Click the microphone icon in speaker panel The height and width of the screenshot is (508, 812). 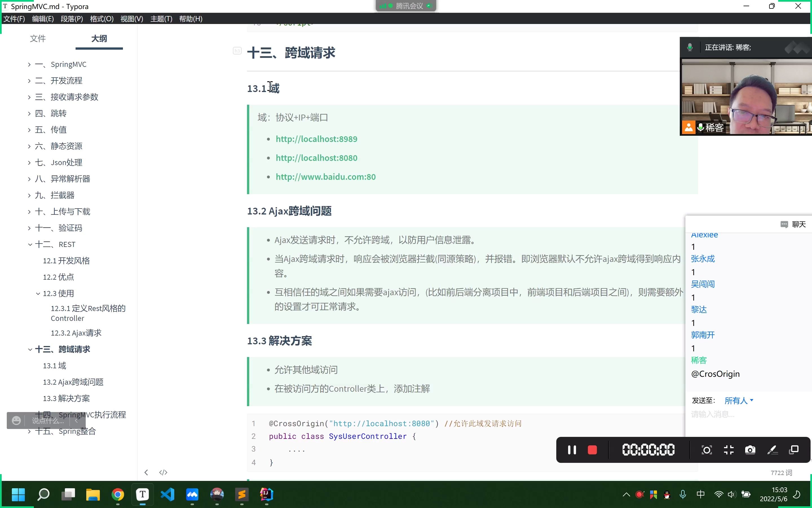click(x=690, y=47)
